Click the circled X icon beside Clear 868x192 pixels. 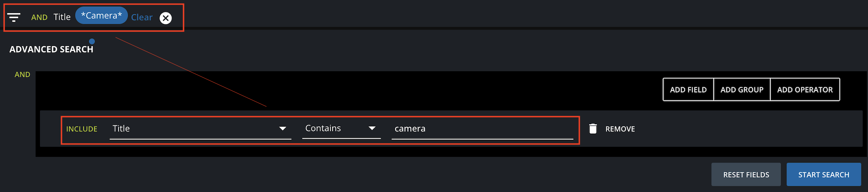click(166, 18)
